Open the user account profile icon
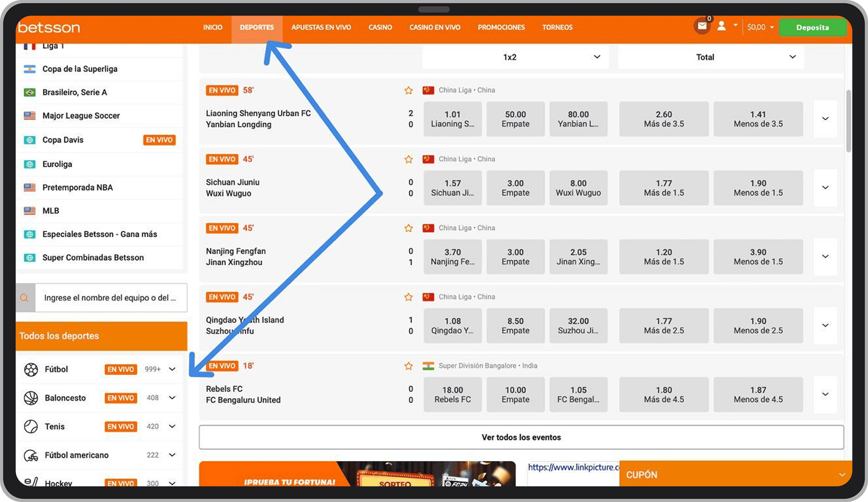 pyautogui.click(x=721, y=26)
